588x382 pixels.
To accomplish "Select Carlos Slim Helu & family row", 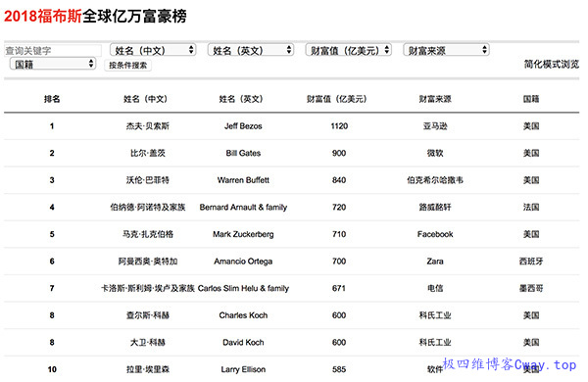I will click(291, 288).
